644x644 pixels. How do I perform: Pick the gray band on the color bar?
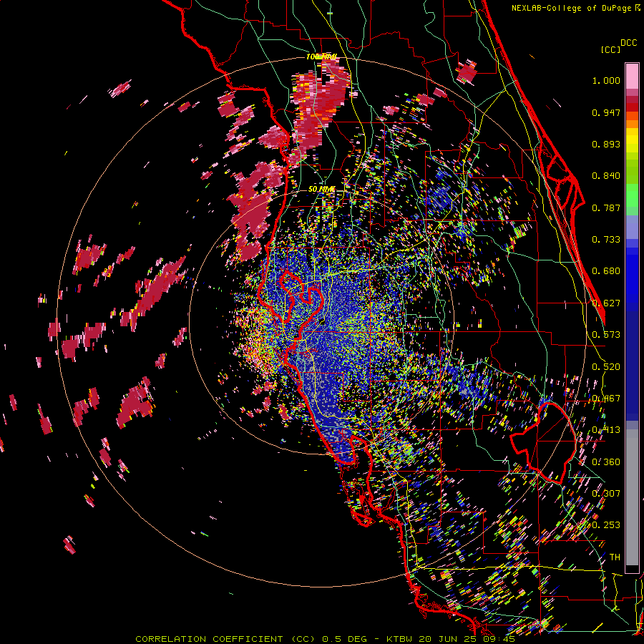(x=632, y=497)
